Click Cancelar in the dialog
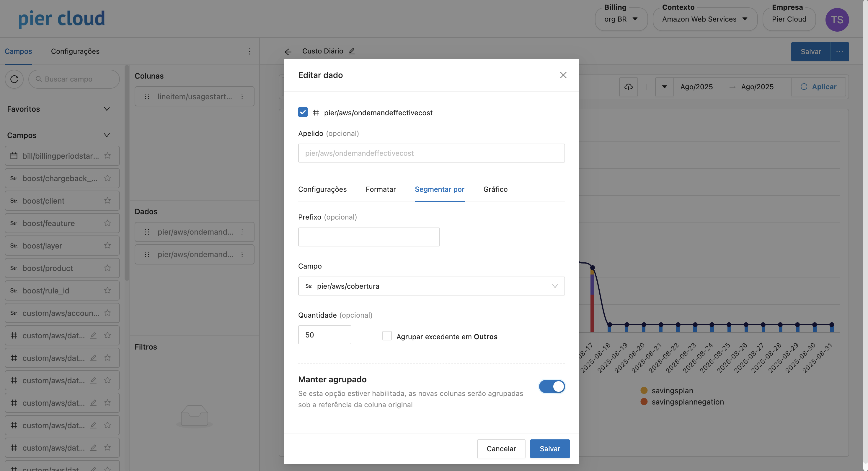The height and width of the screenshot is (471, 868). coord(501,449)
